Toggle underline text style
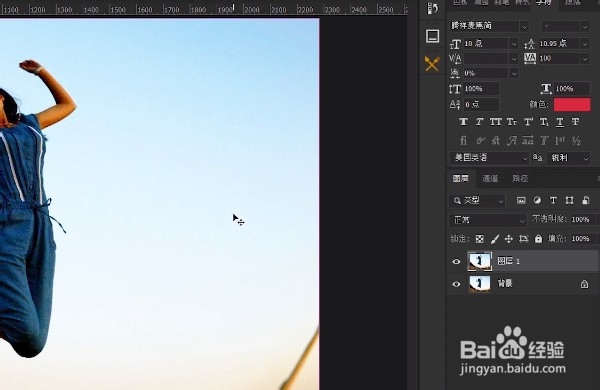600x390 pixels. 560,122
